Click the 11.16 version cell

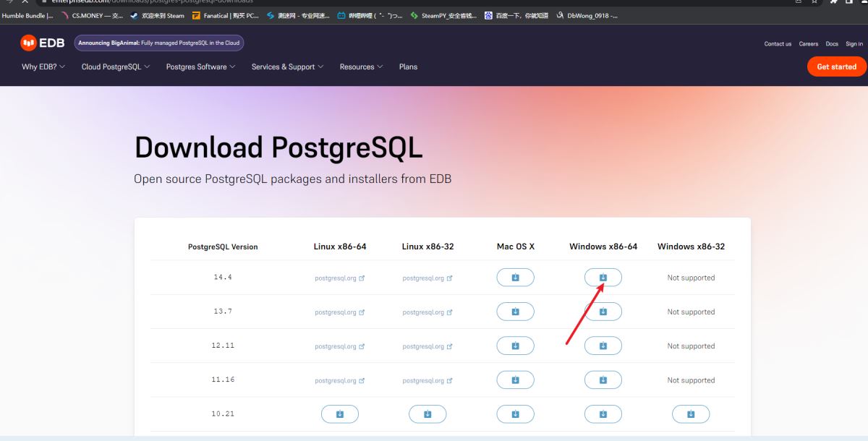(x=223, y=380)
